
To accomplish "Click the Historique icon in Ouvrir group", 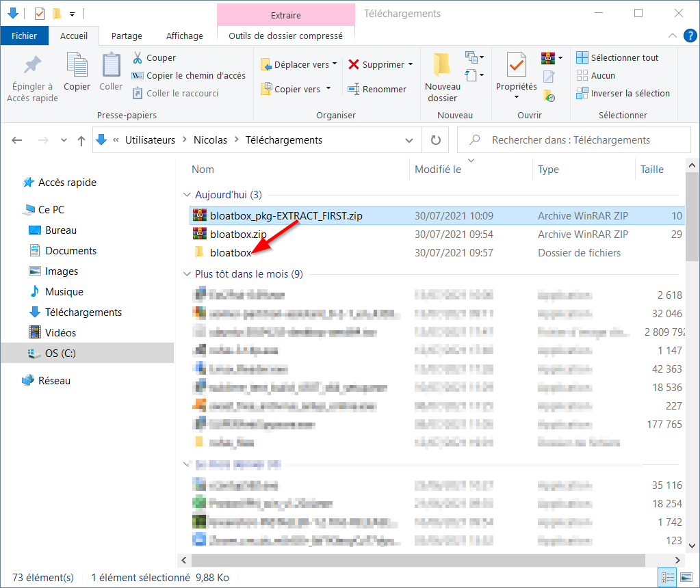I will tap(549, 96).
